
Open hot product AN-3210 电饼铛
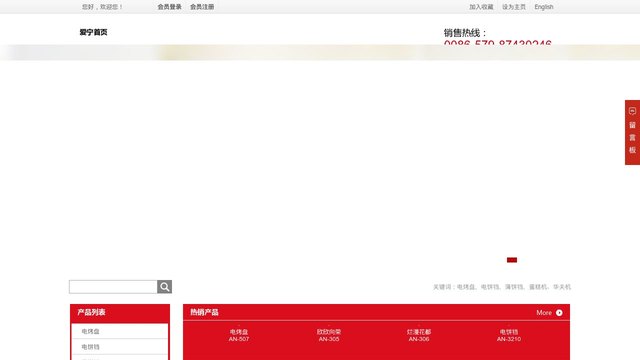point(509,335)
